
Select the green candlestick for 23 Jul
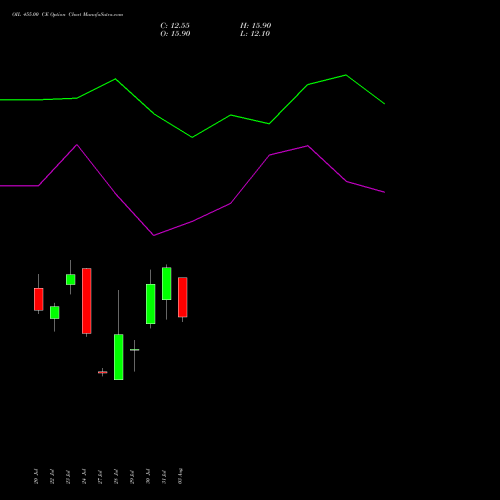[71, 279]
